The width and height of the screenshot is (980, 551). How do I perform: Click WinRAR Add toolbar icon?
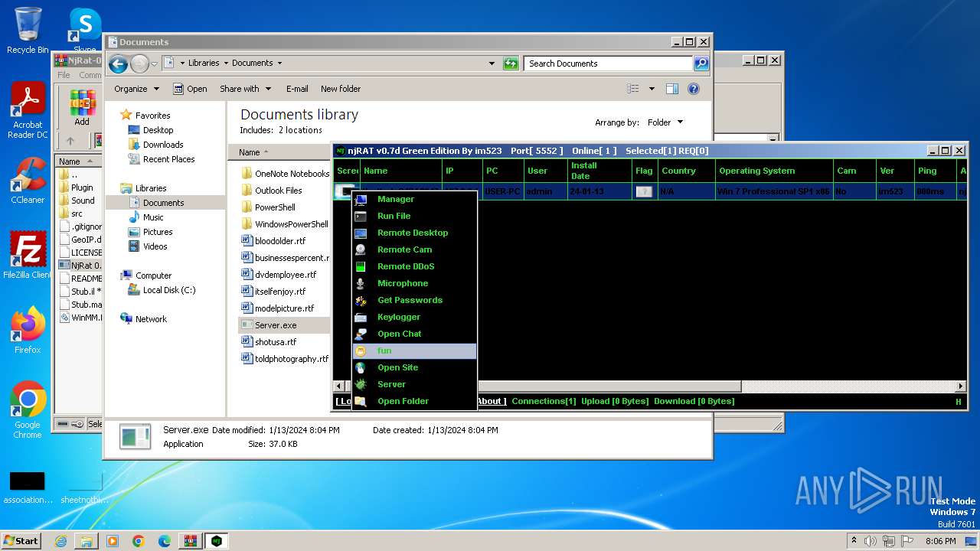pyautogui.click(x=82, y=108)
